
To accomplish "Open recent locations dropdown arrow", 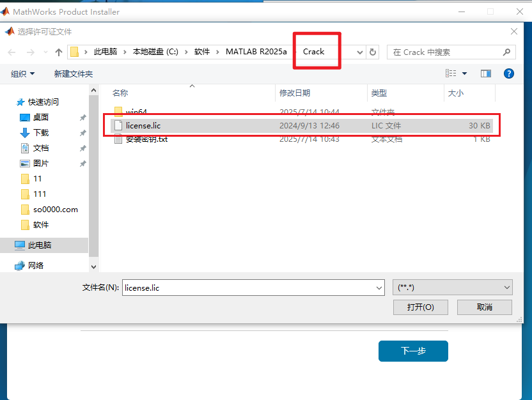I will (x=45, y=52).
